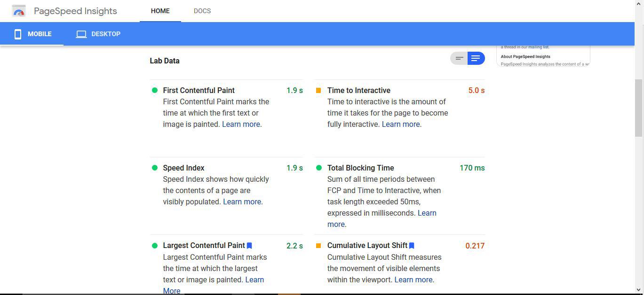The width and height of the screenshot is (644, 295).
Task: Click the vertical page scrollbar thumb
Action: [x=638, y=108]
